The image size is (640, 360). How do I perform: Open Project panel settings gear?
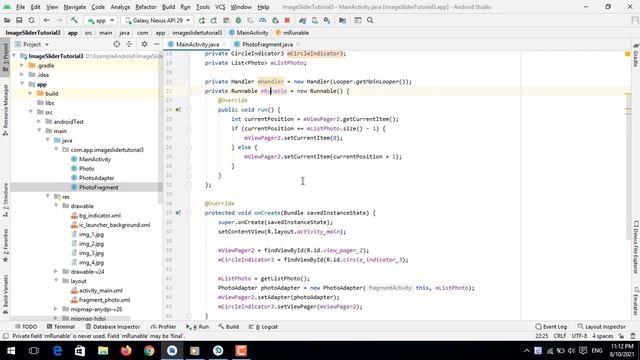click(144, 44)
